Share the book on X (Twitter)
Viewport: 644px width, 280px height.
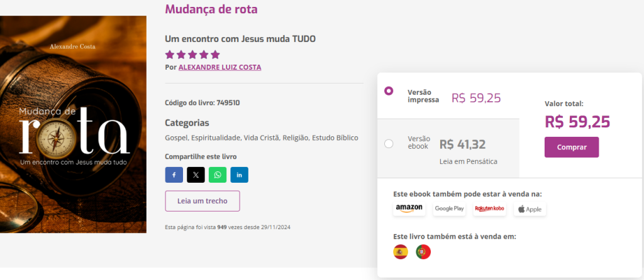[x=196, y=175]
